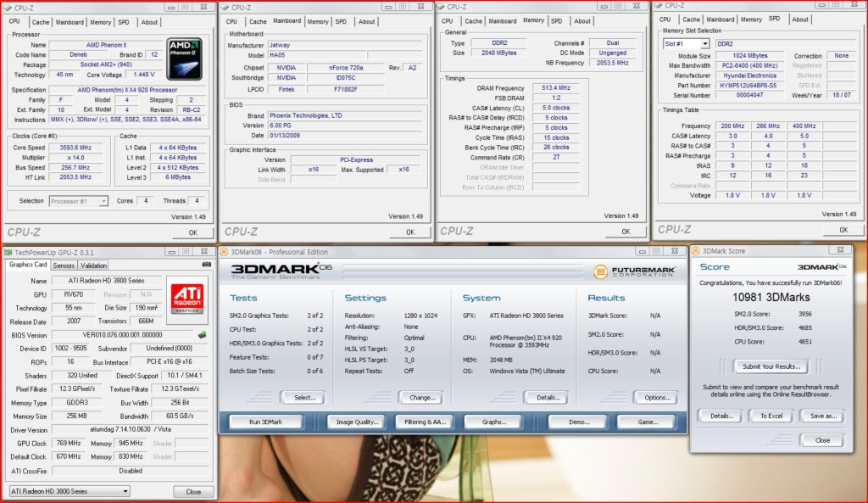The width and height of the screenshot is (868, 503).
Task: Click the Close button in GPU-Z
Action: pos(193,492)
